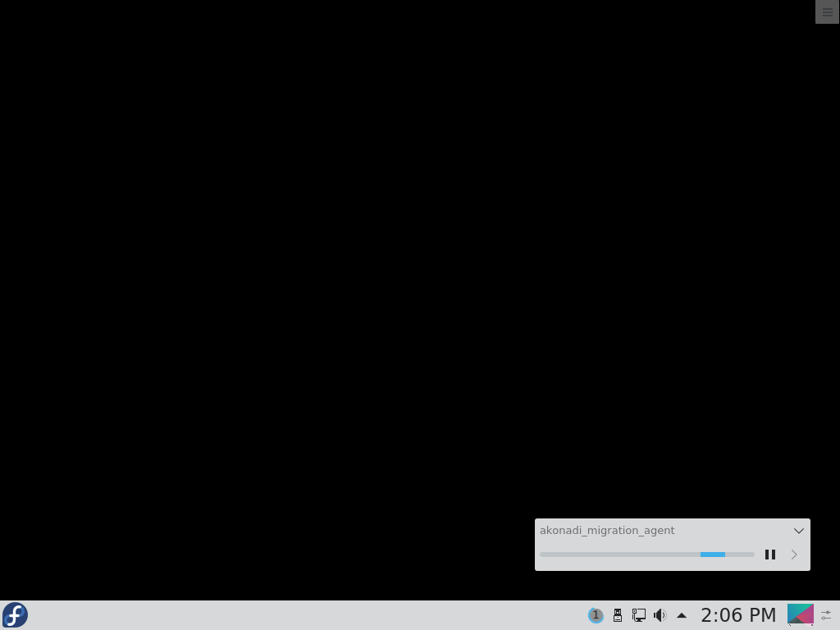Image resolution: width=840 pixels, height=630 pixels.
Task: Open the audio volume tray icon
Action: (x=660, y=615)
